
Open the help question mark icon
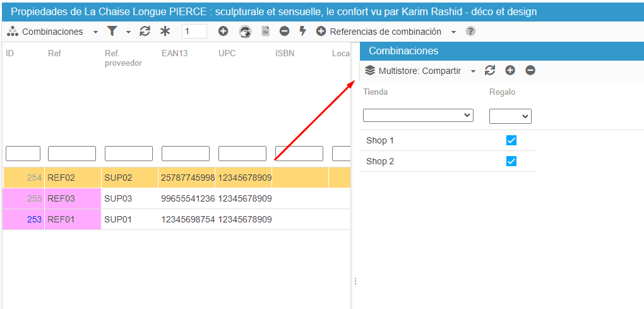tap(470, 32)
